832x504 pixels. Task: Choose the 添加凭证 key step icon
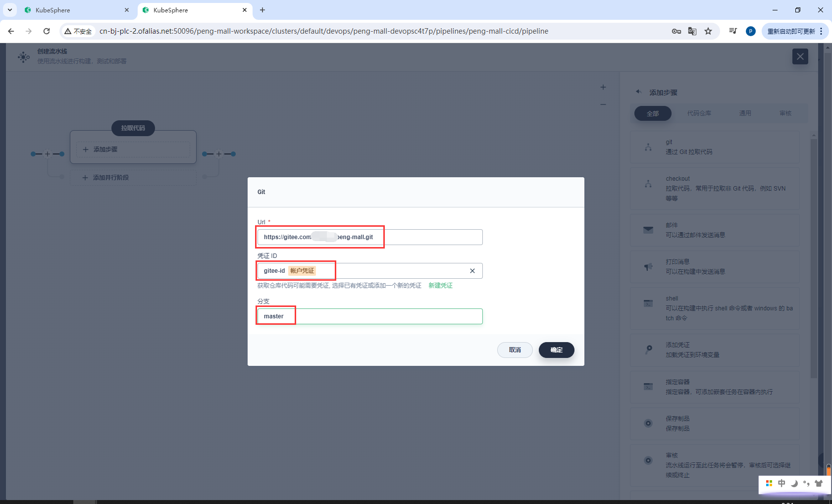click(649, 350)
